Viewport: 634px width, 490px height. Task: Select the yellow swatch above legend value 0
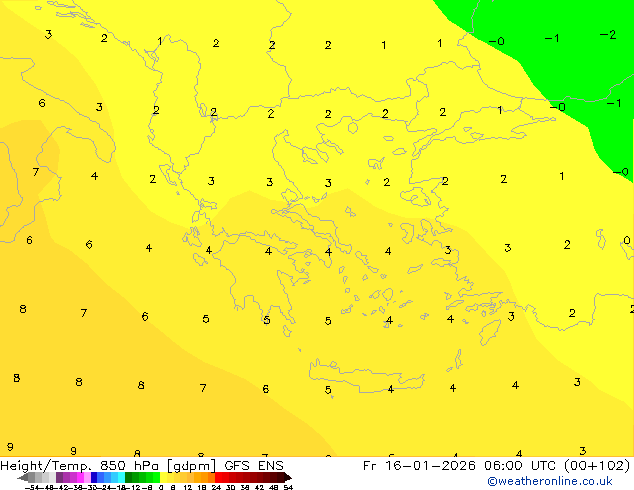pyautogui.click(x=163, y=478)
